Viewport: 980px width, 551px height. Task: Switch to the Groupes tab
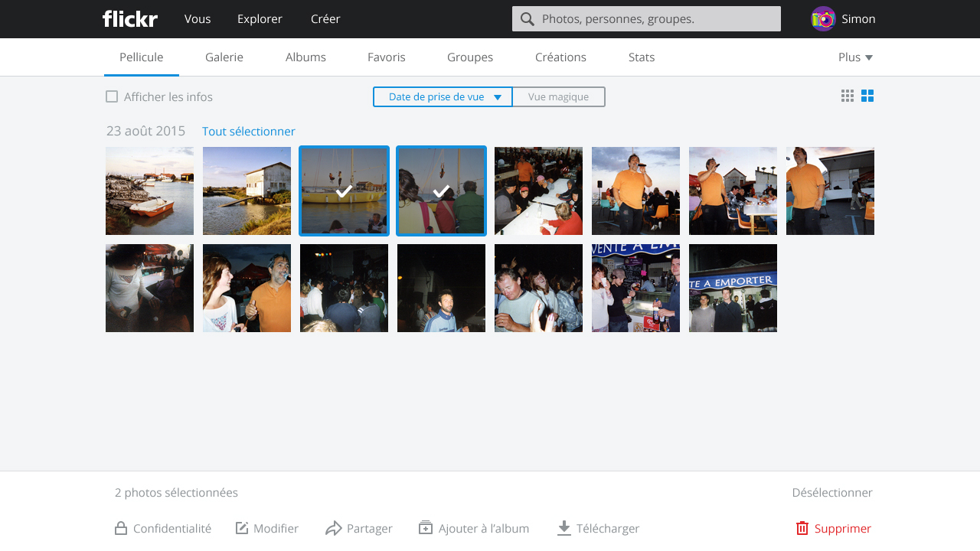click(x=470, y=57)
